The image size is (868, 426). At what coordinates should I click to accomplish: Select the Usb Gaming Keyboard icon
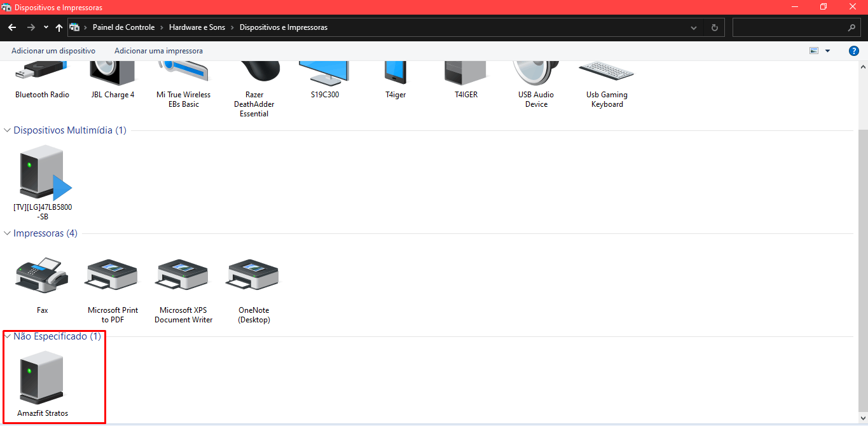(607, 72)
